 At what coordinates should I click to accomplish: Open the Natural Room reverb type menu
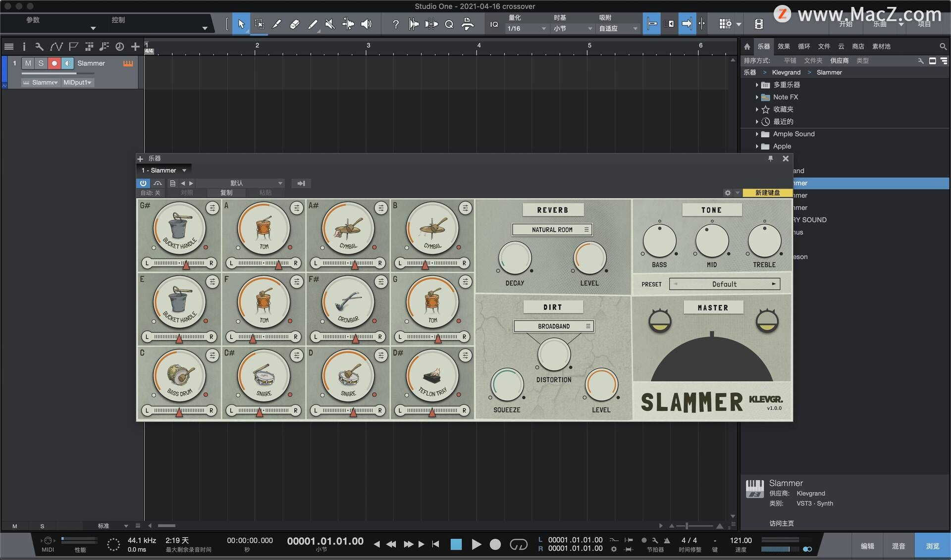(552, 230)
